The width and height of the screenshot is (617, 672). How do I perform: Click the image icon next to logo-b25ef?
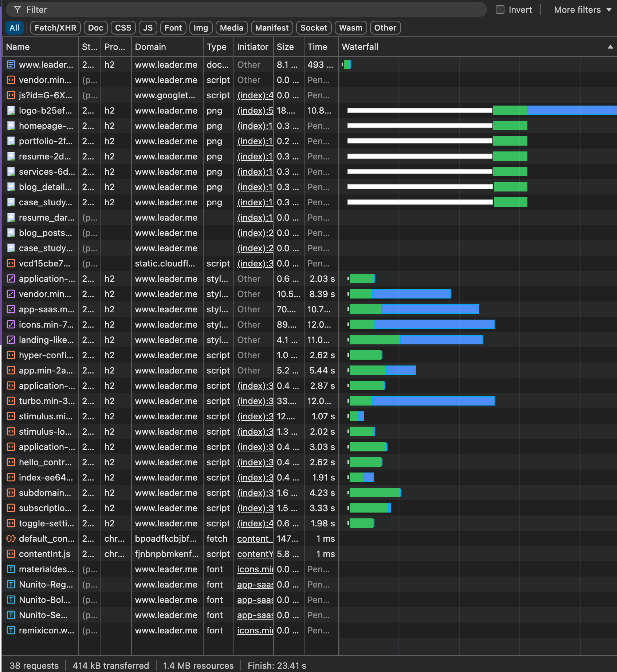(11, 111)
